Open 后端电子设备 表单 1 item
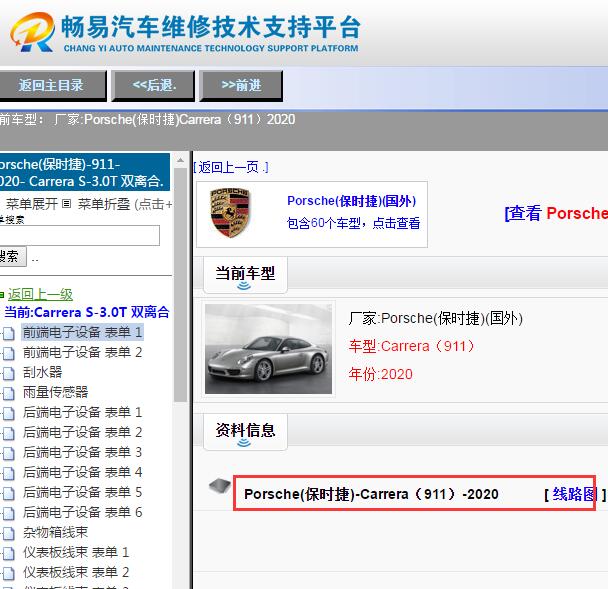This screenshot has height=589, width=608. point(82,412)
